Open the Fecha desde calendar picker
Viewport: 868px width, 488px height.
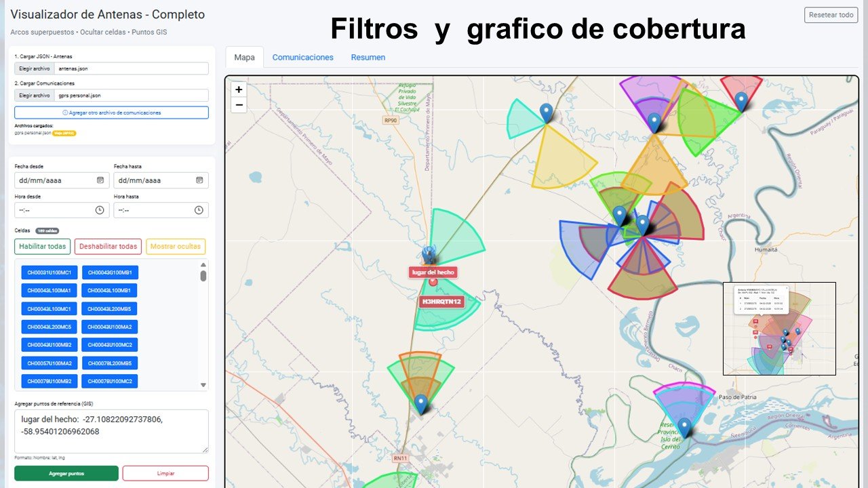click(x=100, y=180)
